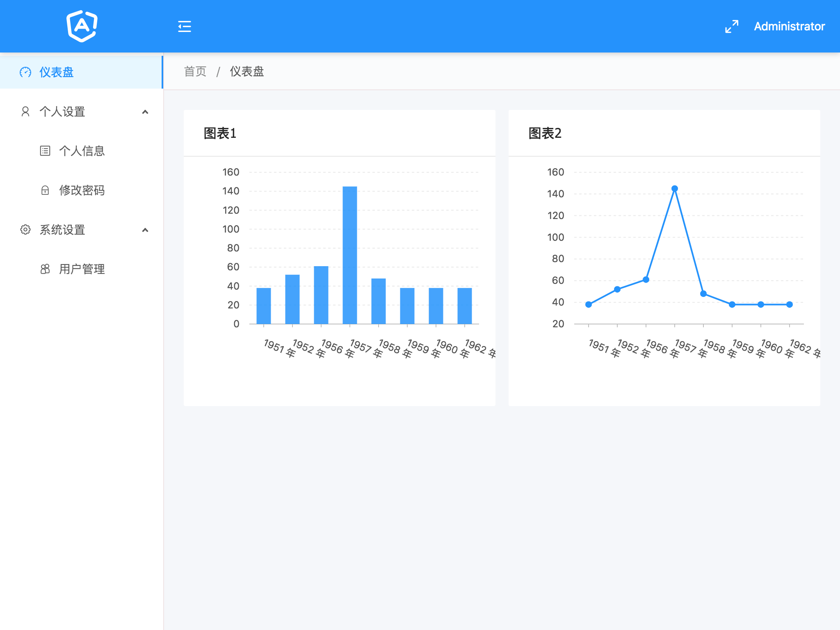Image resolution: width=840 pixels, height=630 pixels.
Task: Click the 个人设置 user icon
Action: tap(25, 112)
